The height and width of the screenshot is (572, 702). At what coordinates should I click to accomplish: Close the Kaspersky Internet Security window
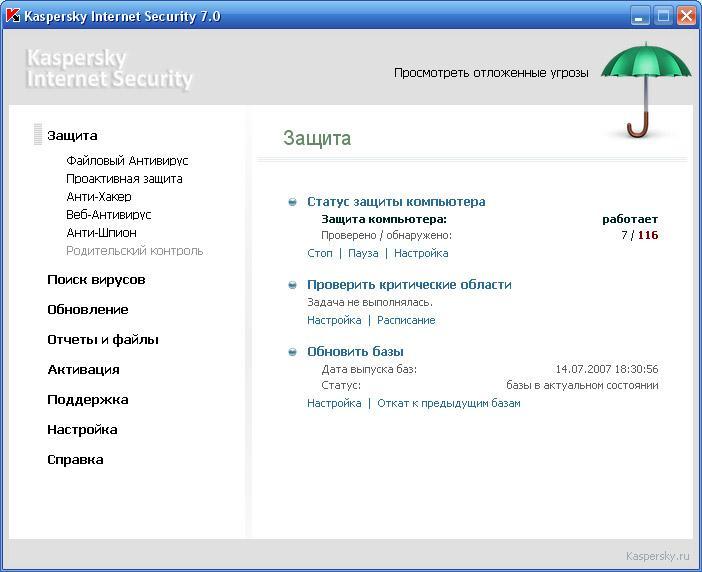(686, 16)
